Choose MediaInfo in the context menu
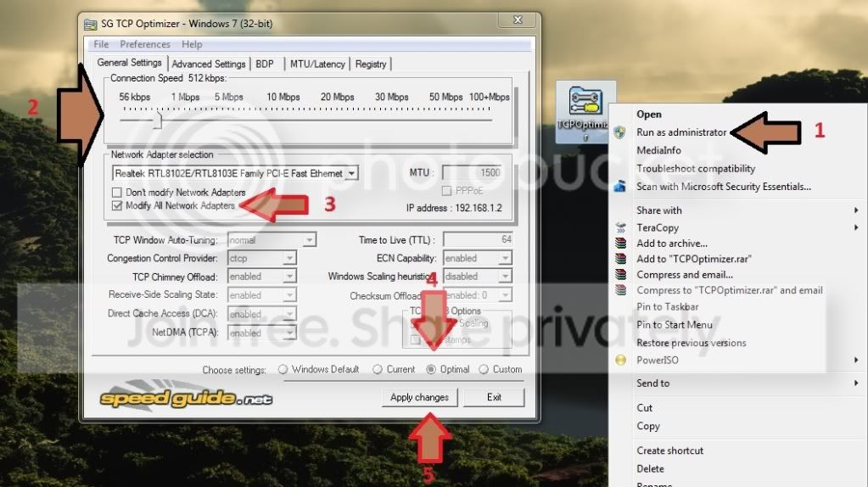Viewport: 868px width, 487px height. [658, 150]
